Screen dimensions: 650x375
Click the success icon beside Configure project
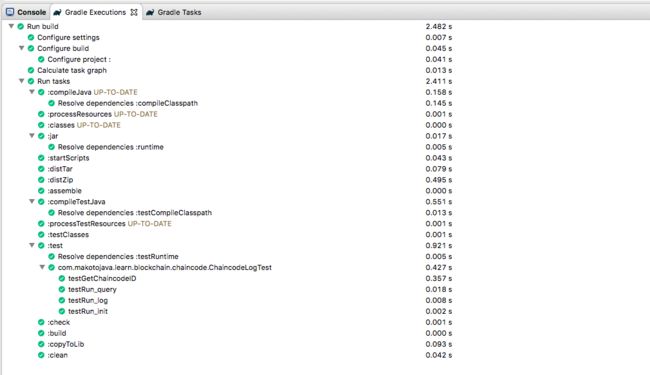pyautogui.click(x=41, y=59)
